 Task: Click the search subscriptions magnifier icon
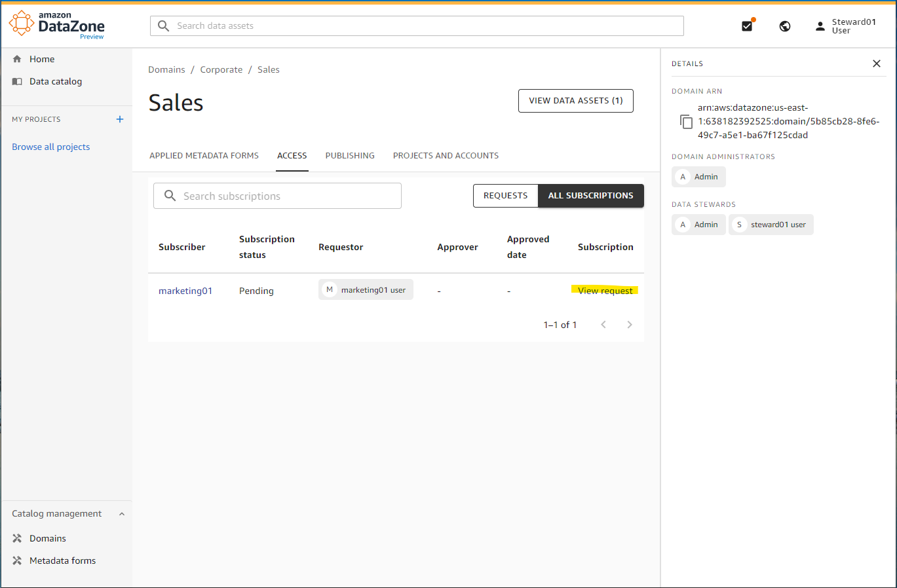tap(170, 196)
